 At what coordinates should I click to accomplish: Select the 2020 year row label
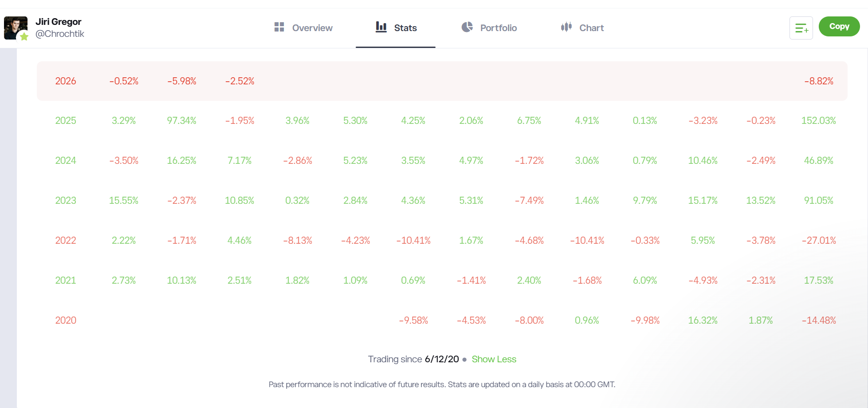tap(66, 321)
